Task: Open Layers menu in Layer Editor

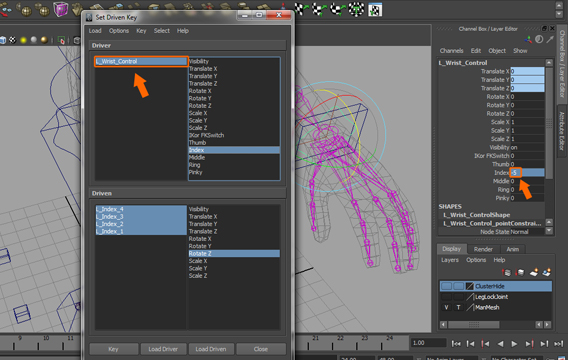Action: [450, 260]
